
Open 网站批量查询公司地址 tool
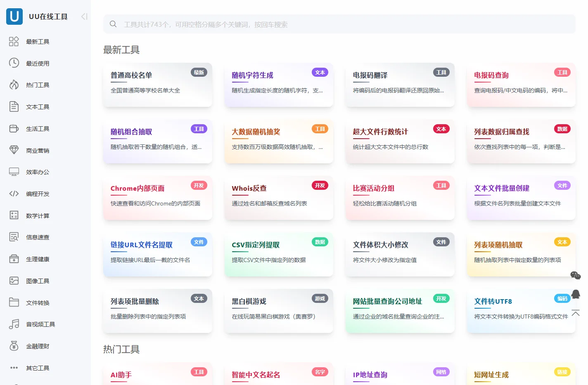(400, 311)
